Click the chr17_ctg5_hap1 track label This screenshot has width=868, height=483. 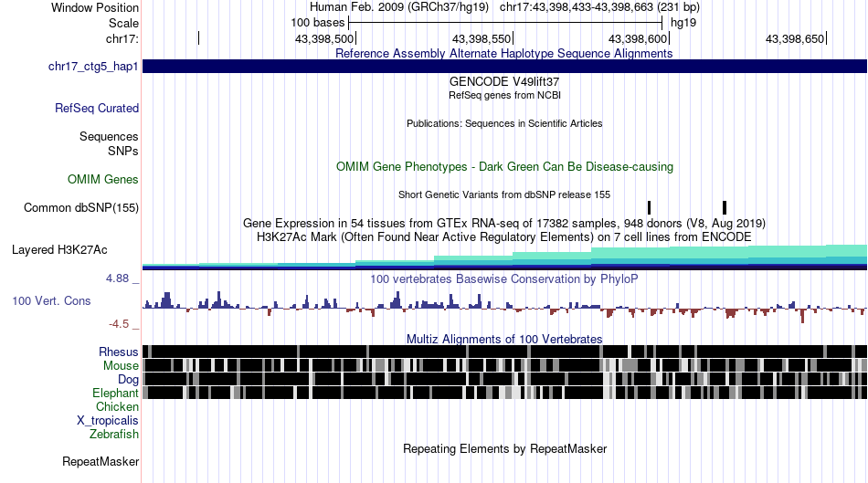(93, 67)
